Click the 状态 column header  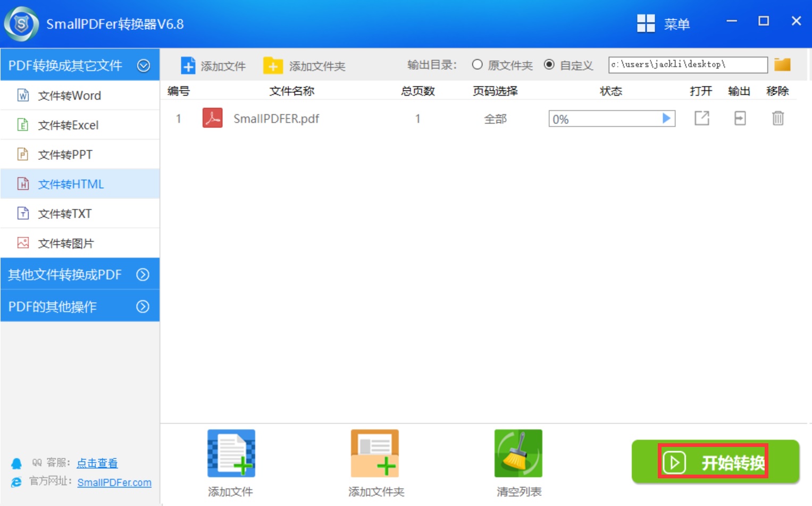coord(611,91)
